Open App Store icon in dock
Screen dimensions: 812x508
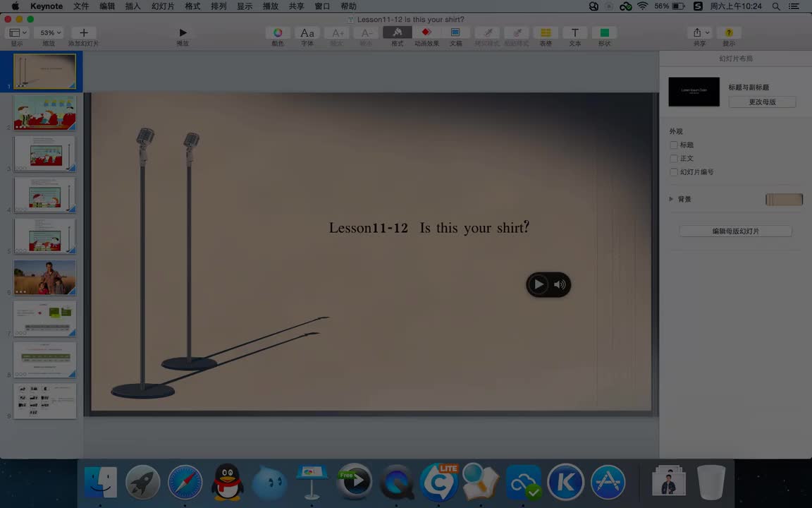coord(608,482)
